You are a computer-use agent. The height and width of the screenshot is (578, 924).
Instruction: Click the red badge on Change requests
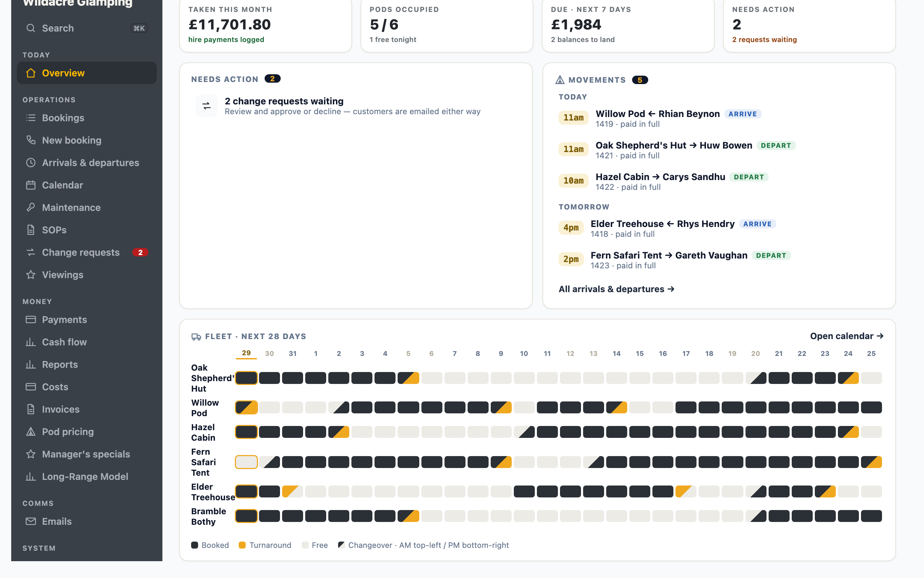click(140, 252)
